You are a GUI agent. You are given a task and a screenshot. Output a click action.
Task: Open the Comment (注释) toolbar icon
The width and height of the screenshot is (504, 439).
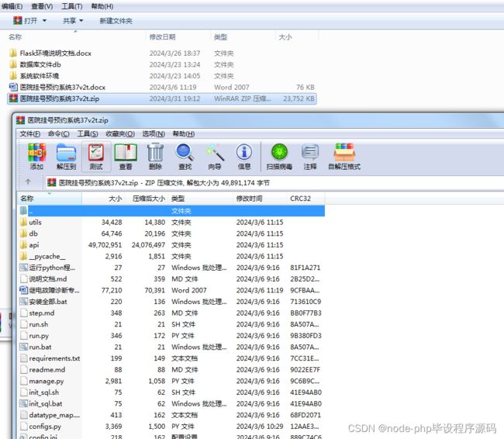tap(310, 157)
